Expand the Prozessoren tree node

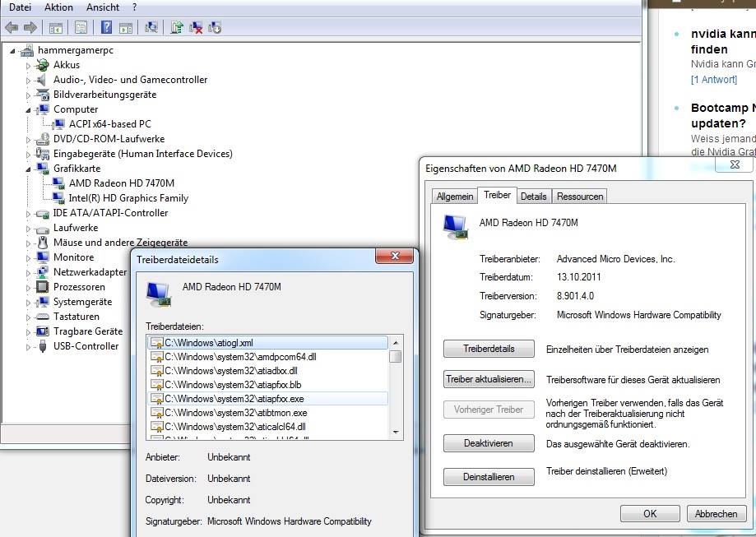pyautogui.click(x=28, y=288)
